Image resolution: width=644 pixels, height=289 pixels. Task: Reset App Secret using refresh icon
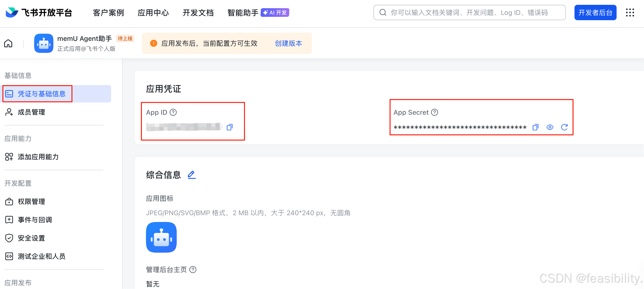click(x=564, y=127)
